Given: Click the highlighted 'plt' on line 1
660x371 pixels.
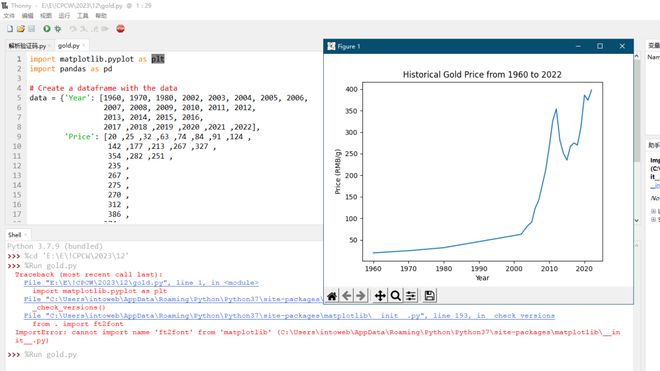Looking at the screenshot, I should (158, 59).
